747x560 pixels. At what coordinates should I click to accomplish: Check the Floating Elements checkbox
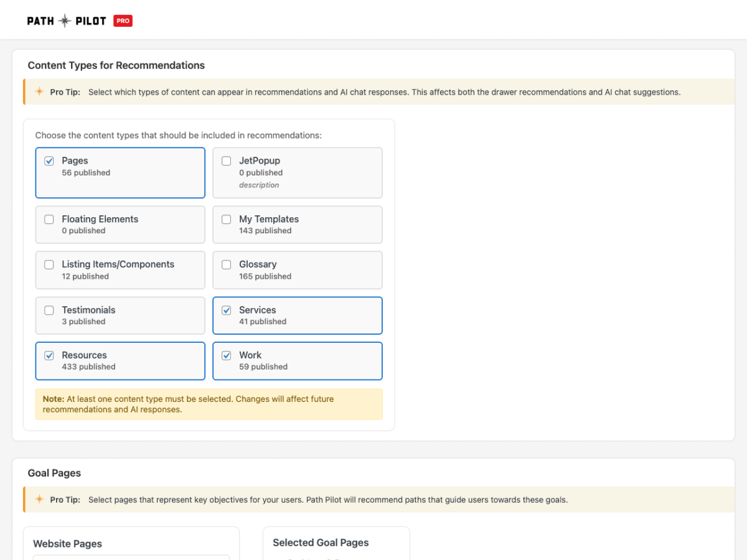click(x=49, y=219)
